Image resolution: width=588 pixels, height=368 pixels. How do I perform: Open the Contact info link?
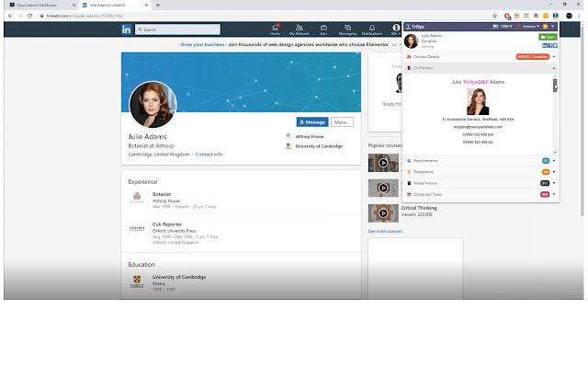coord(209,155)
